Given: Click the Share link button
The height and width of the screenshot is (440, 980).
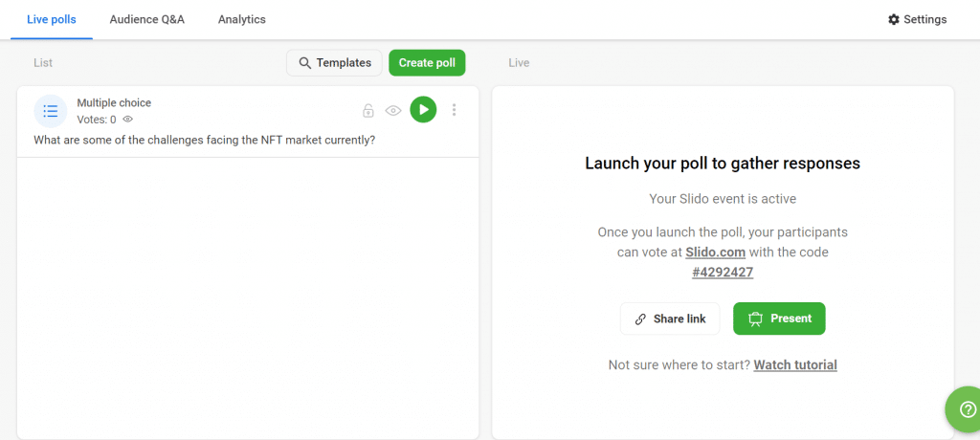Looking at the screenshot, I should 670,319.
